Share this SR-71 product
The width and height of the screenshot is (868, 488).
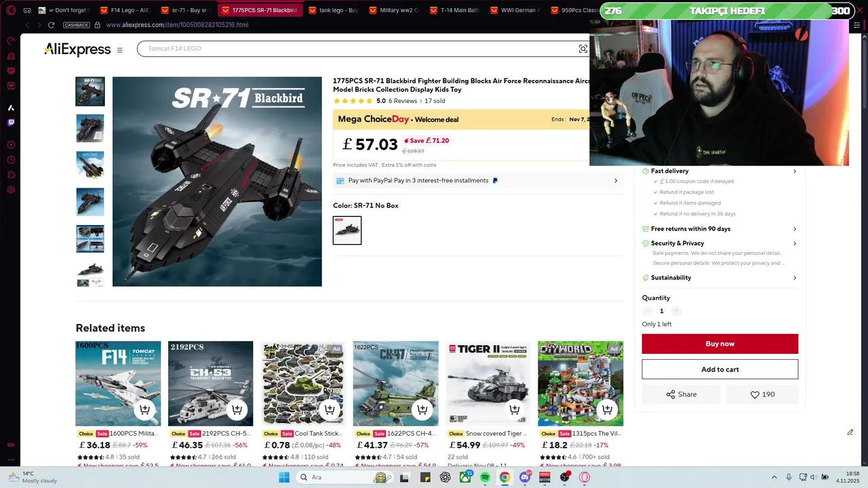click(681, 394)
